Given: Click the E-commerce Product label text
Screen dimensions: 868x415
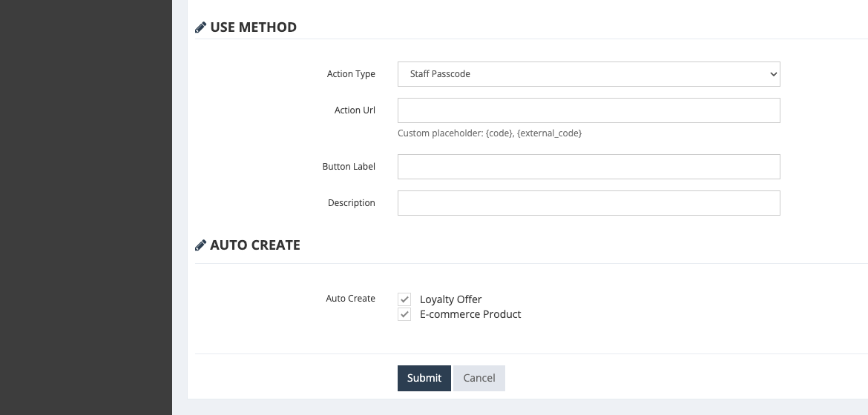Looking at the screenshot, I should (470, 314).
